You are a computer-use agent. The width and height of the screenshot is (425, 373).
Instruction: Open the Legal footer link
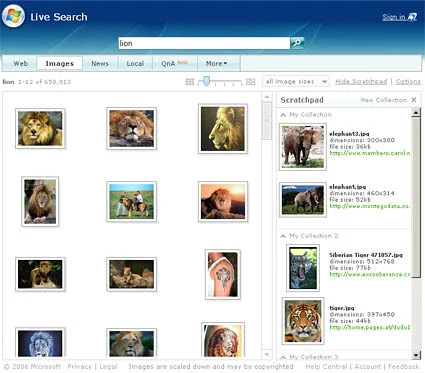click(x=108, y=367)
